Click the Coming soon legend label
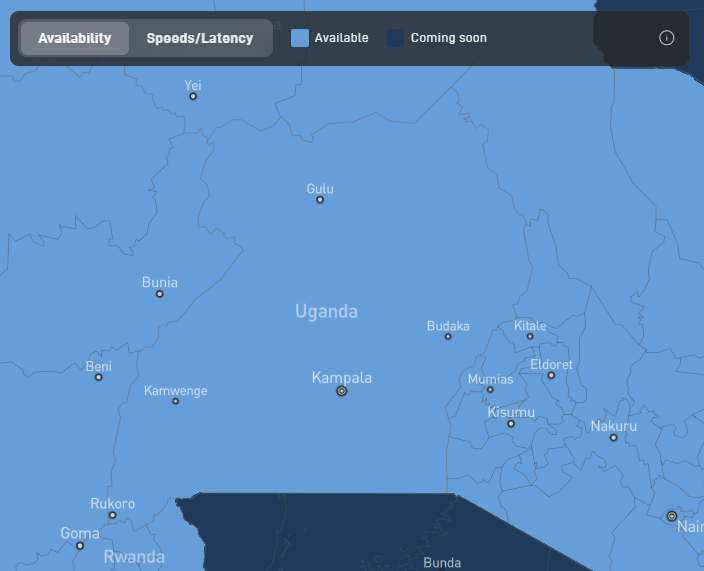Viewport: 704px width, 571px height. (x=449, y=38)
